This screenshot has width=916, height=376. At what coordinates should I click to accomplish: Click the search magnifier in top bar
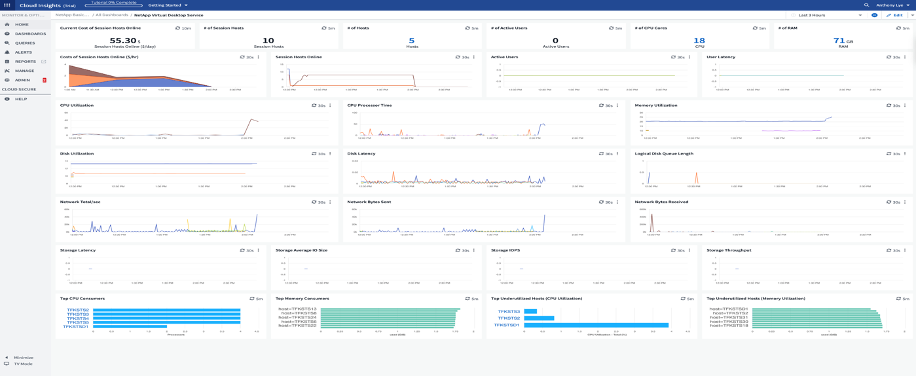867,5
